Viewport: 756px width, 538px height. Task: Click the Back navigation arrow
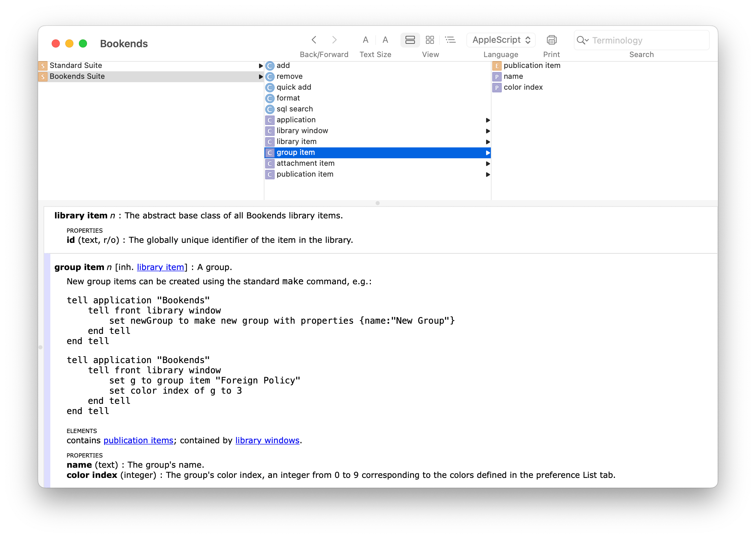click(x=314, y=40)
